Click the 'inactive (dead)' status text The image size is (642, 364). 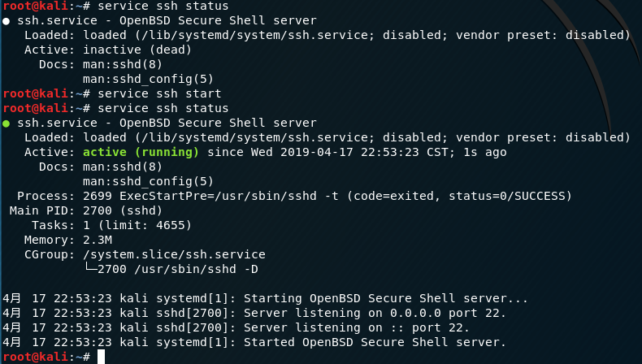tap(137, 50)
